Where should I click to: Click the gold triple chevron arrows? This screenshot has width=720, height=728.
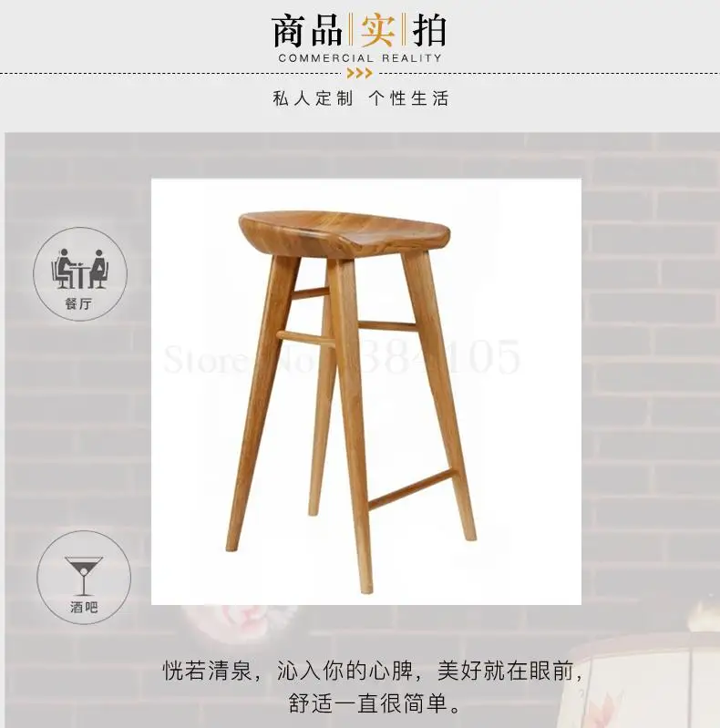coord(359,74)
